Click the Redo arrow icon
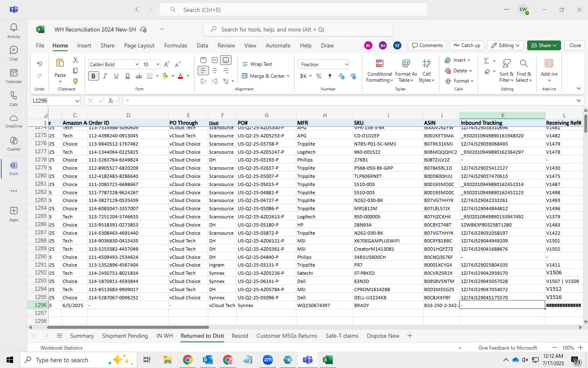The height and width of the screenshot is (368, 588). coord(40,76)
